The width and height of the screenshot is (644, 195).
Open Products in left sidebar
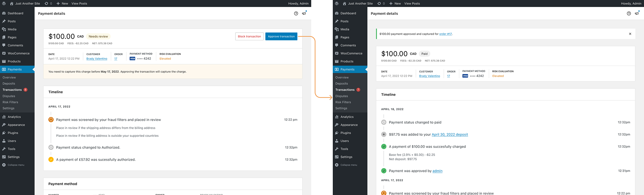[17, 62]
